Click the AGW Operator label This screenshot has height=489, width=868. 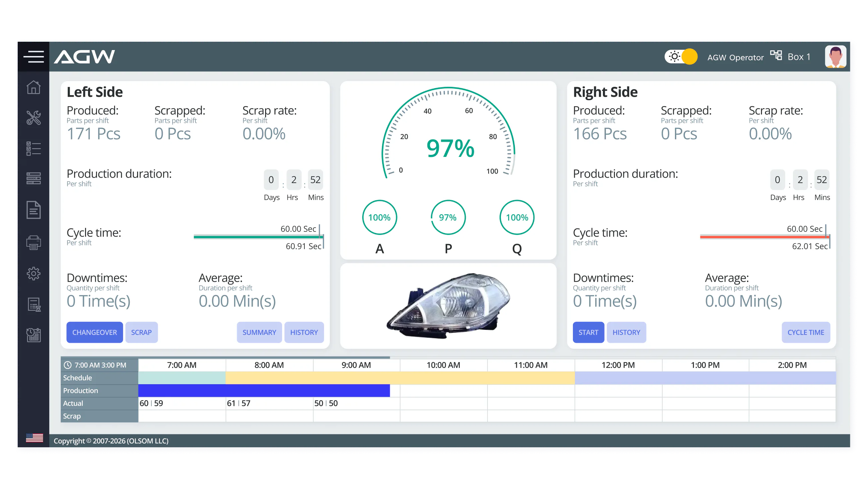[735, 57]
